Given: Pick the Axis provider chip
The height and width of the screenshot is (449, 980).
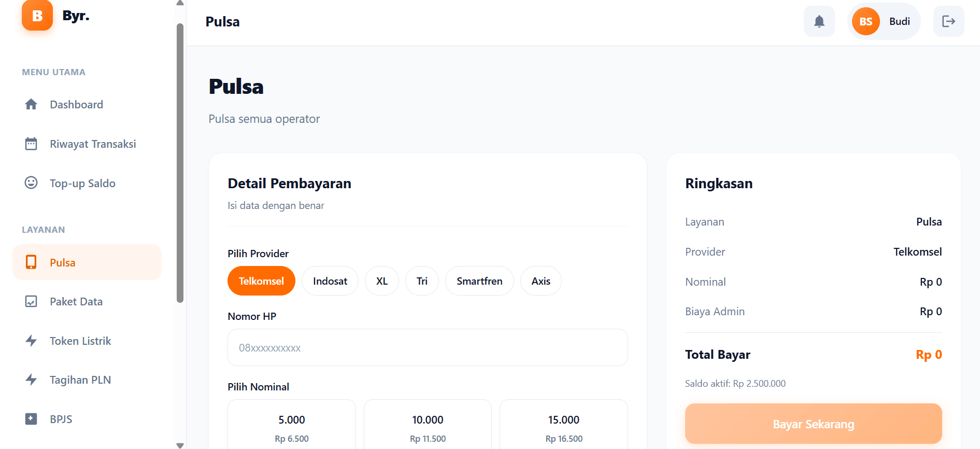Looking at the screenshot, I should click(541, 281).
